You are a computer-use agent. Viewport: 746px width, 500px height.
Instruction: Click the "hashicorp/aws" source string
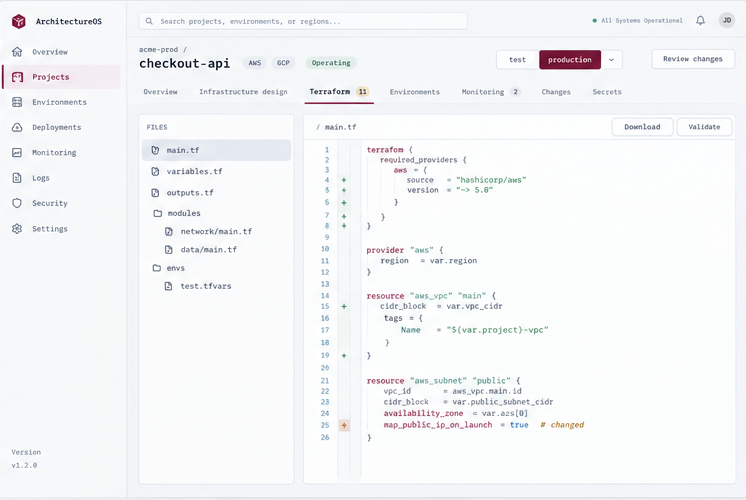click(491, 180)
